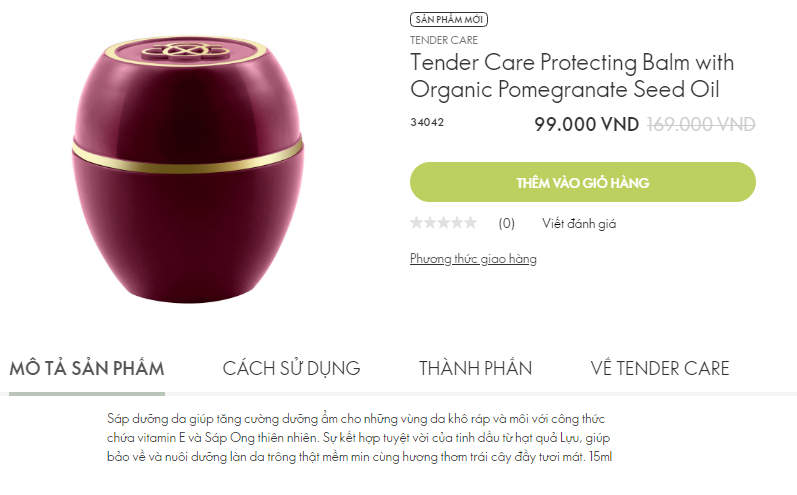797x495 pixels.
Task: Click the (0) review count
Action: (506, 223)
